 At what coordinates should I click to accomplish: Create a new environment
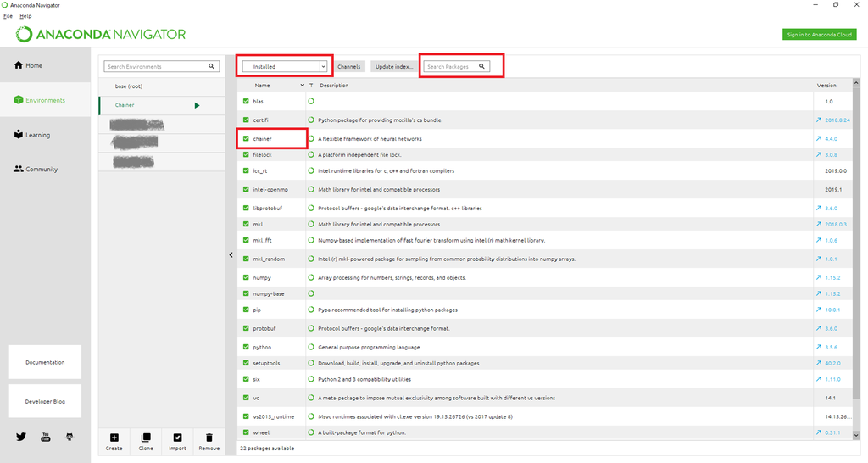tap(114, 442)
